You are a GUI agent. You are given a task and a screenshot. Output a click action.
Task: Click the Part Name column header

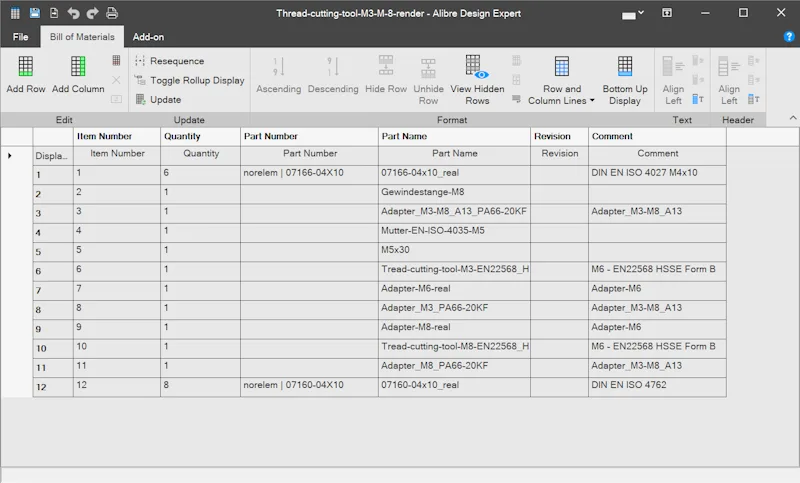click(455, 136)
